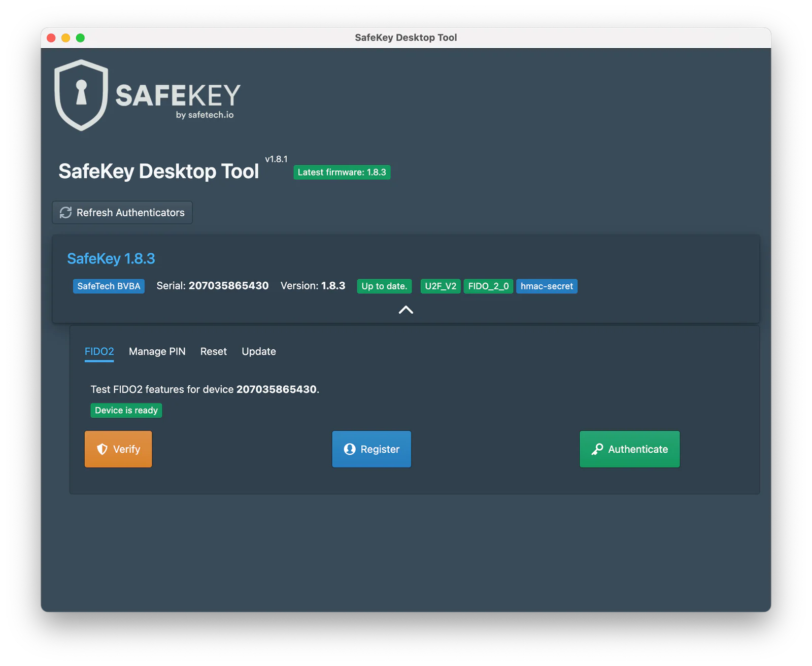The height and width of the screenshot is (666, 812).
Task: Click the shield icon on Verify
Action: point(102,449)
